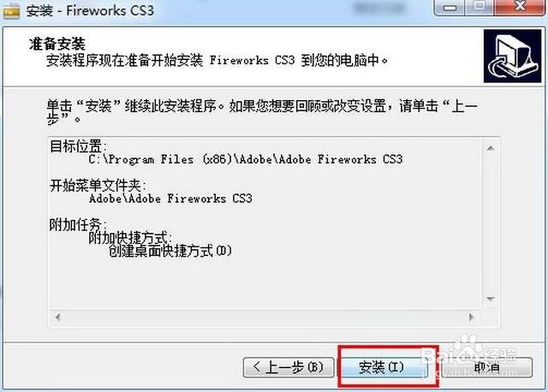Click the setup computer icon in header
The width and height of the screenshot is (548, 392).
(x=512, y=56)
